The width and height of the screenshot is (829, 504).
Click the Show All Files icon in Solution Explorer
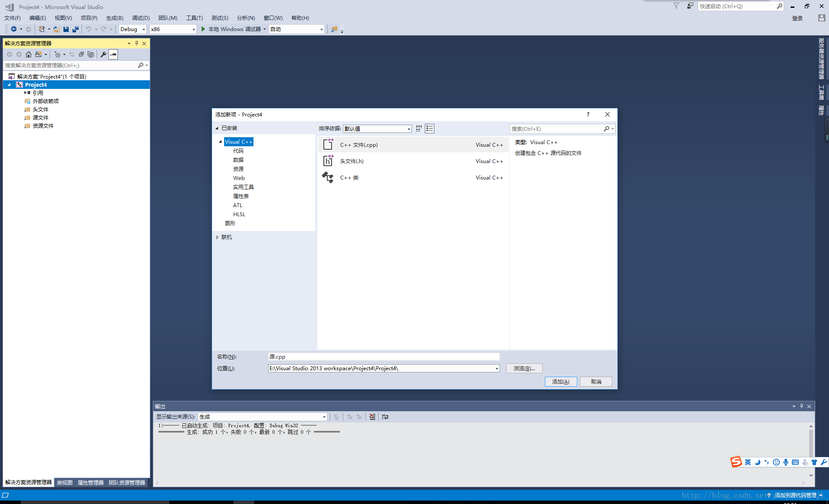pos(91,54)
